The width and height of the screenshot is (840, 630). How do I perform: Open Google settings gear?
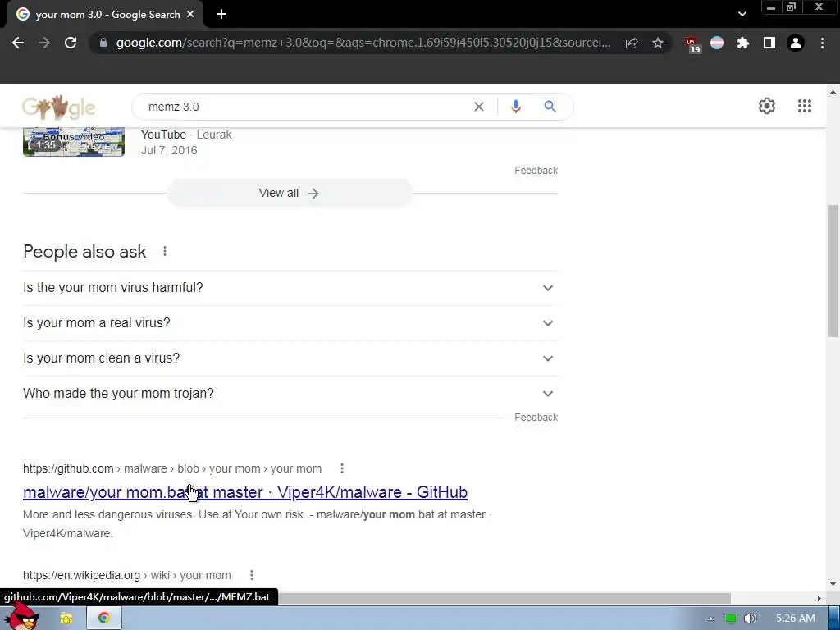[x=767, y=106]
